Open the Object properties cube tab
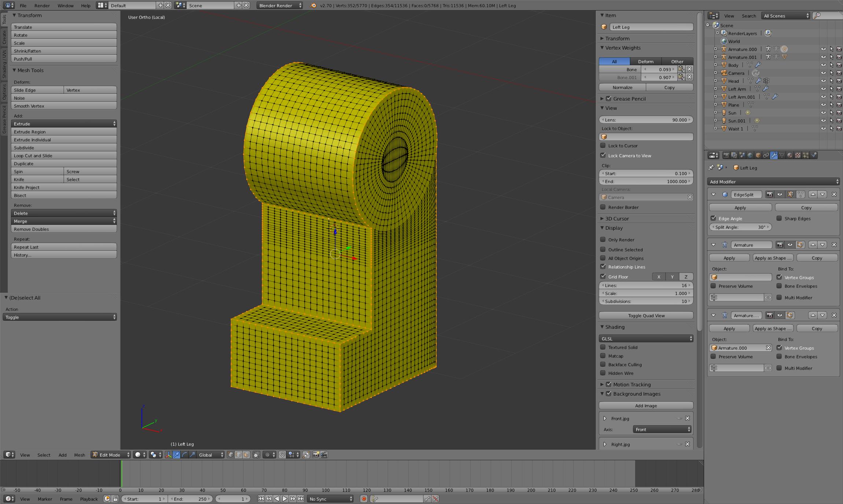843x504 pixels. pos(758,155)
